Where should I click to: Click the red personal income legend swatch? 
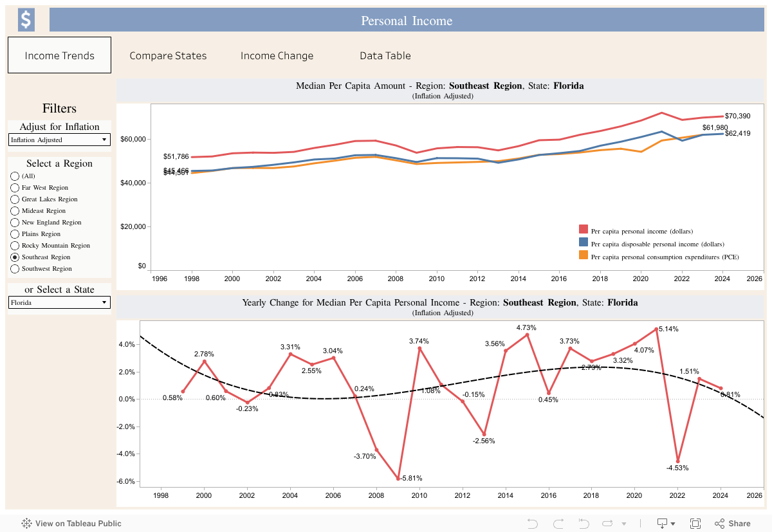[584, 230]
